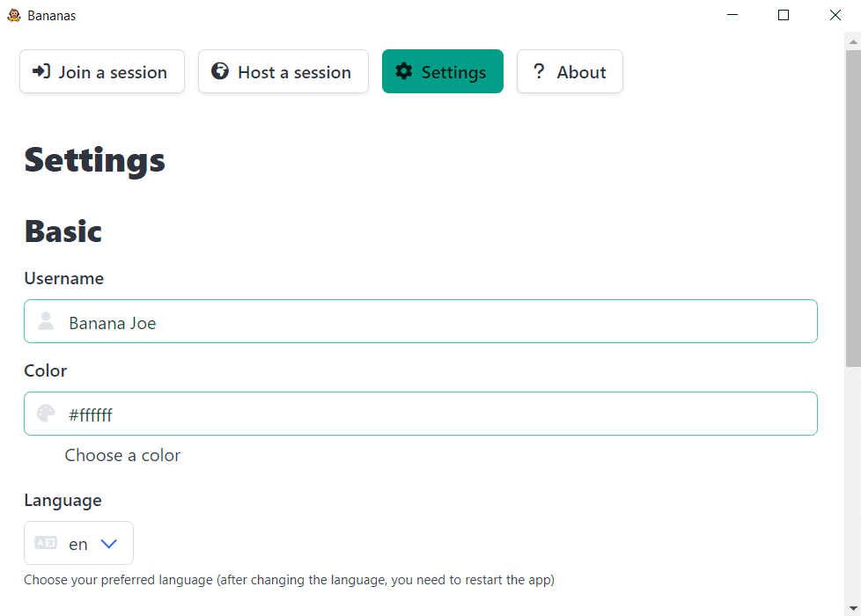Click the palette icon in Color field
This screenshot has height=616, width=861.
[x=46, y=414]
